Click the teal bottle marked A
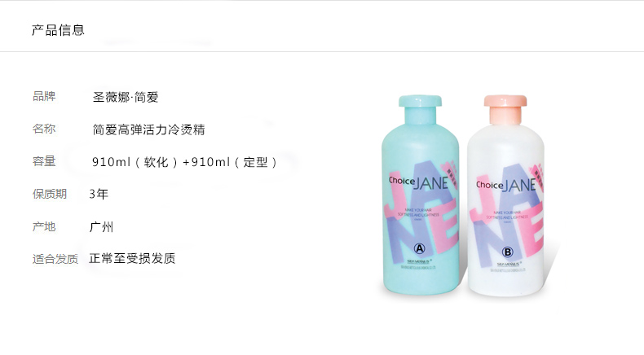 421,195
